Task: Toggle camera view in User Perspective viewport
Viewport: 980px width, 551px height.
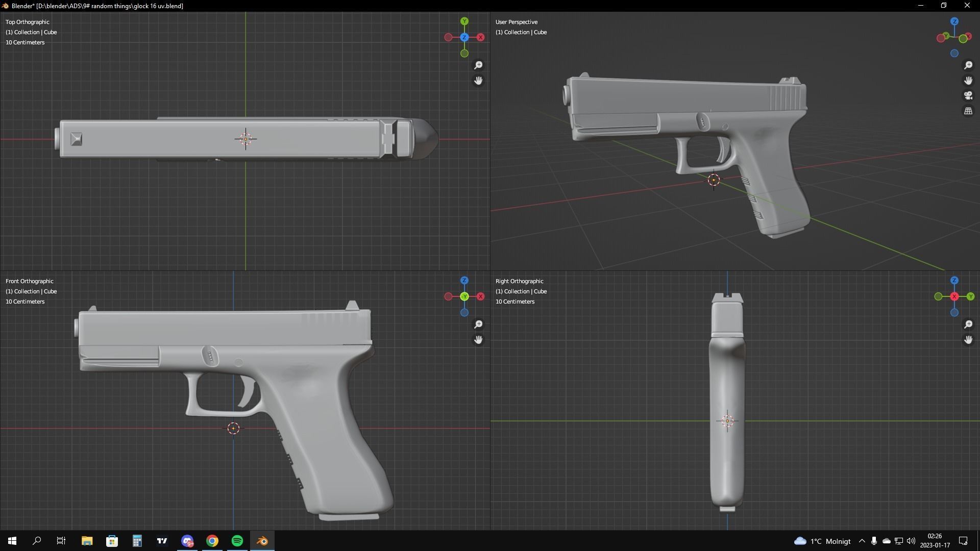Action: tap(968, 95)
